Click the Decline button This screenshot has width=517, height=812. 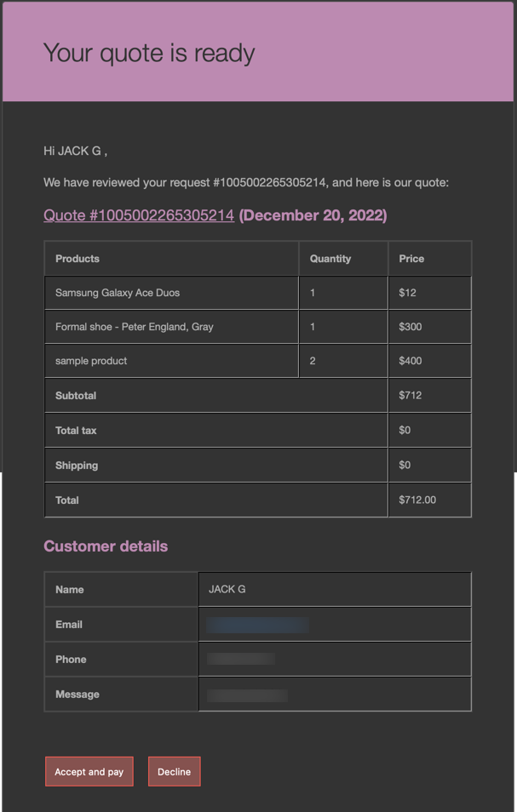click(x=174, y=772)
